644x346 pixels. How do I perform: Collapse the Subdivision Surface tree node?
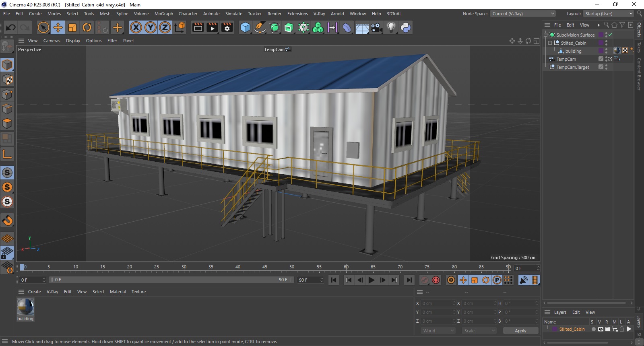[x=546, y=35]
